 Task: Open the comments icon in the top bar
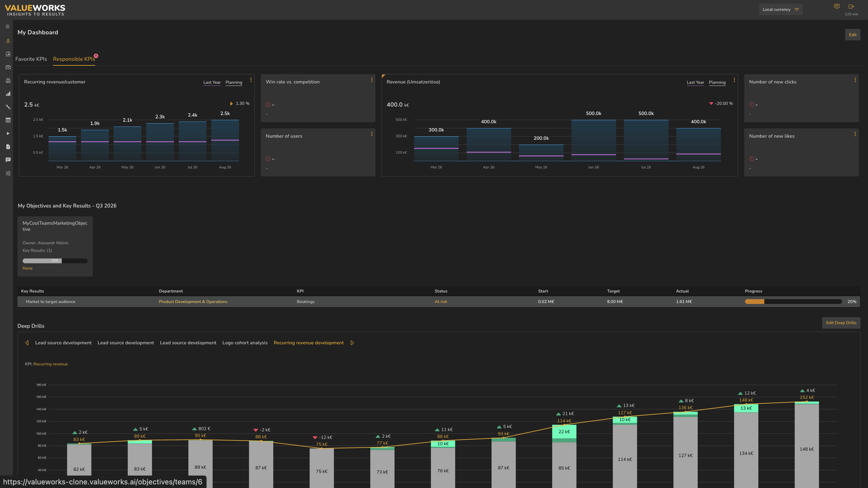(837, 6)
